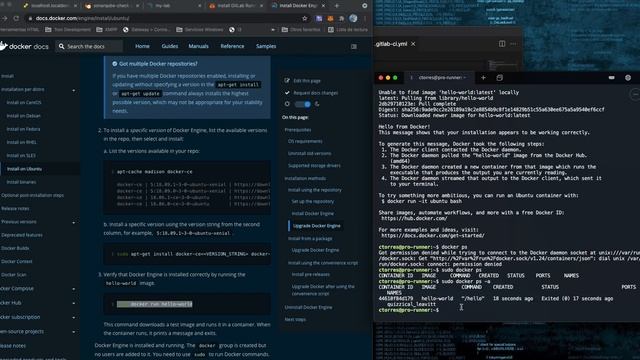
Task: Expand Open-source projects sidebar arrow
Action: (x=74, y=332)
